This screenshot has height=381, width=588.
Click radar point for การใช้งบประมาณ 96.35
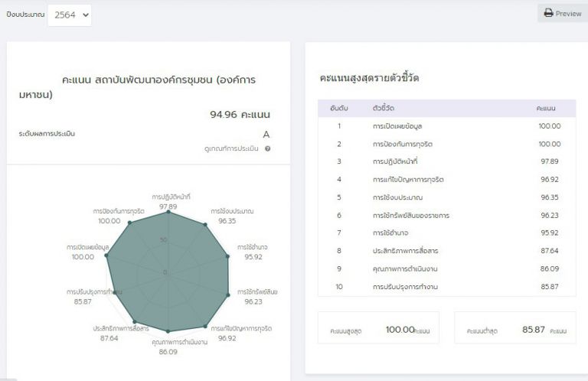pyautogui.click(x=205, y=225)
